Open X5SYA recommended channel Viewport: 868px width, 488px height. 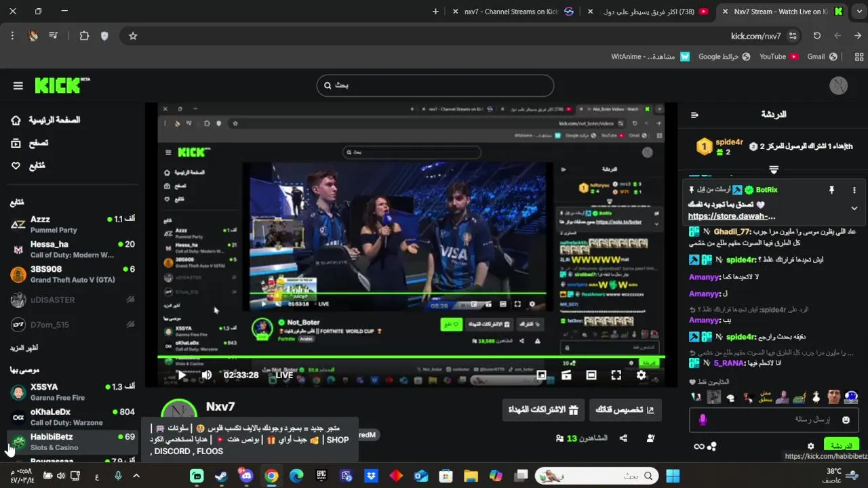(72, 392)
